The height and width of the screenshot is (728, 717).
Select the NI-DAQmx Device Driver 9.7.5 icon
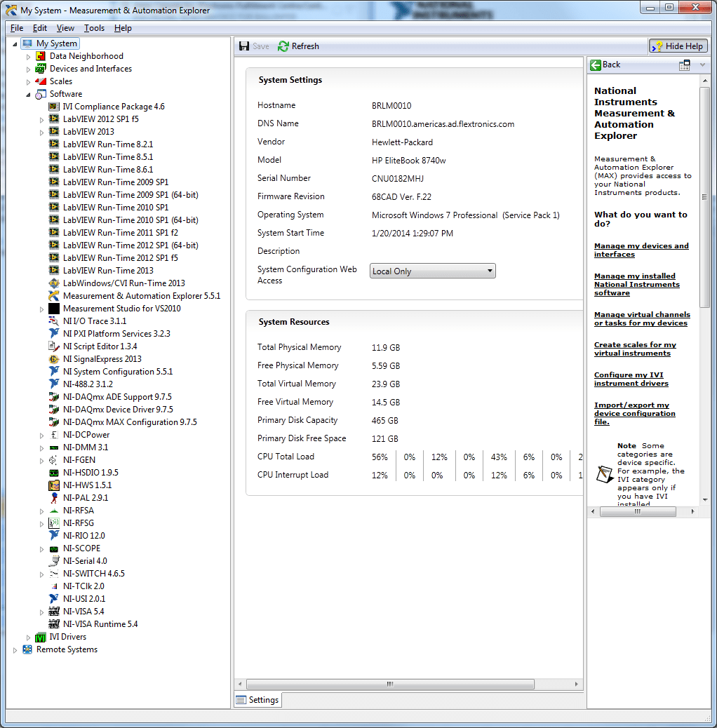click(x=54, y=409)
